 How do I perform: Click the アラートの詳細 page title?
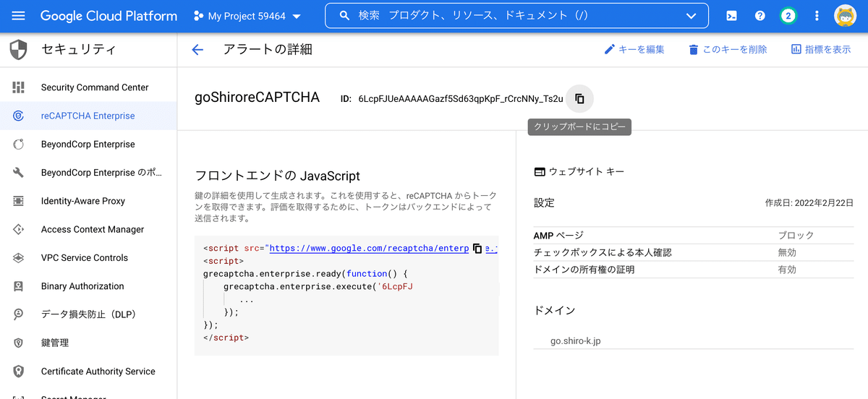click(x=268, y=50)
